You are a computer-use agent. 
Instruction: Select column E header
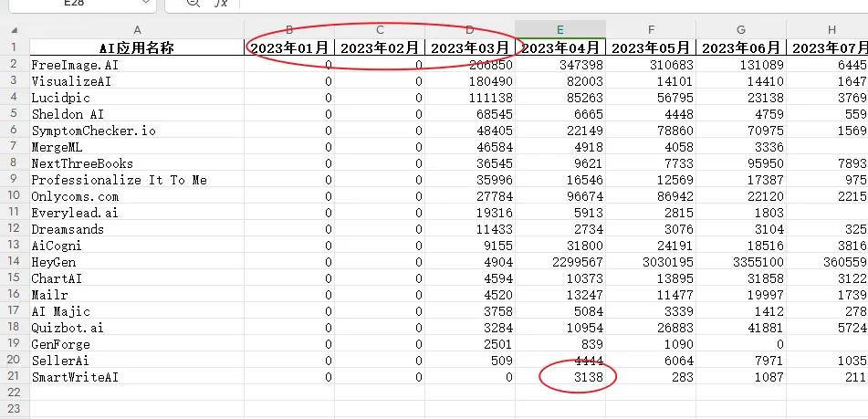click(560, 30)
